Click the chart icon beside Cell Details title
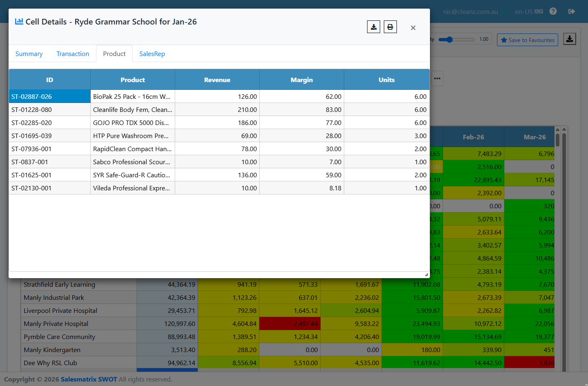Viewport: 588px width, 386px height. click(x=19, y=21)
